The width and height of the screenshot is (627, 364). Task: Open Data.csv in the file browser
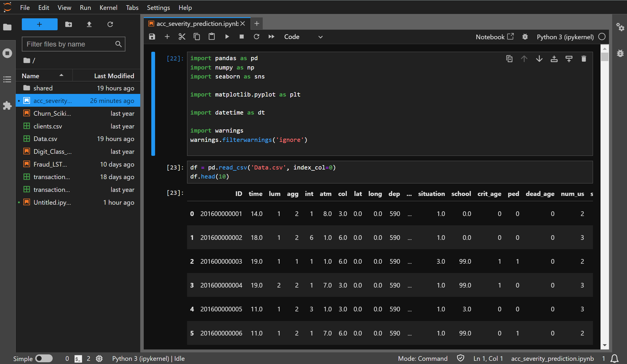click(x=45, y=139)
